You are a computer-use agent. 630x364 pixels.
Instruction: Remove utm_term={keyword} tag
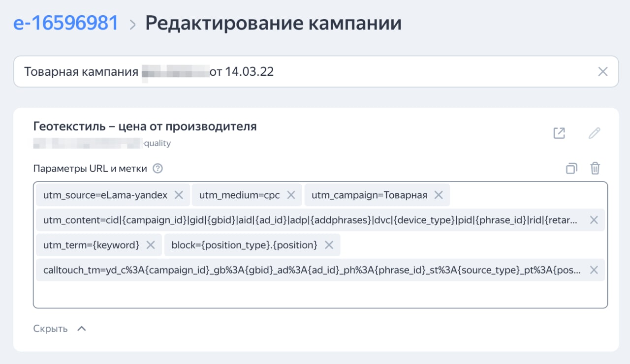point(151,244)
